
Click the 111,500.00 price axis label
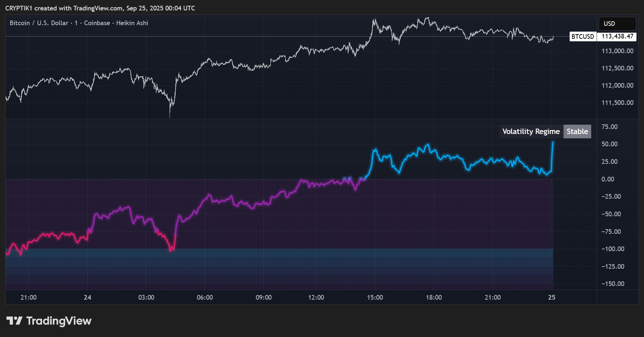click(617, 103)
